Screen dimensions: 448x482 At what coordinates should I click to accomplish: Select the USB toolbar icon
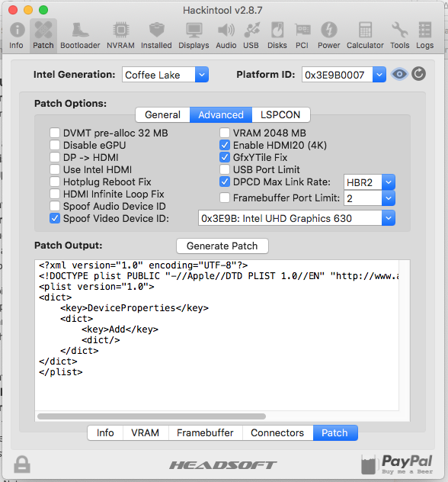[251, 36]
